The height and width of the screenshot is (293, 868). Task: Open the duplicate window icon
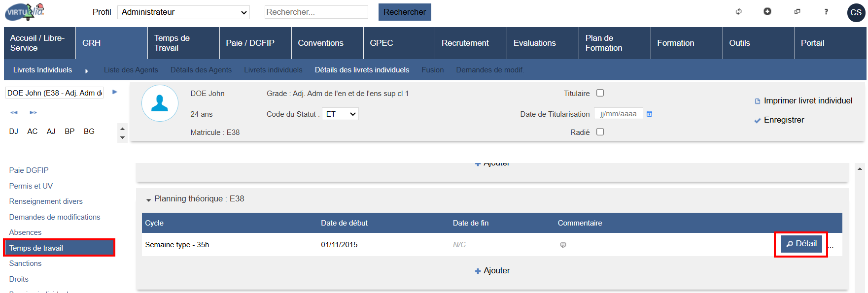[x=797, y=11]
